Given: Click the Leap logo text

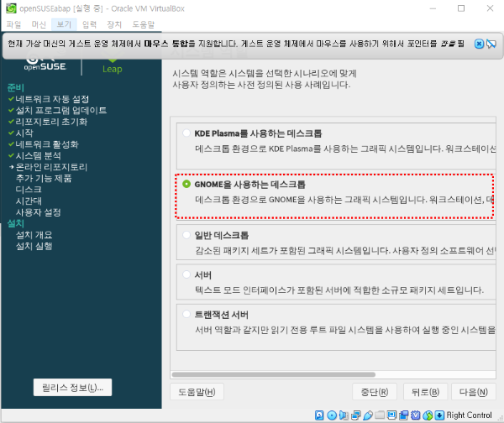Looking at the screenshot, I should (x=113, y=69).
